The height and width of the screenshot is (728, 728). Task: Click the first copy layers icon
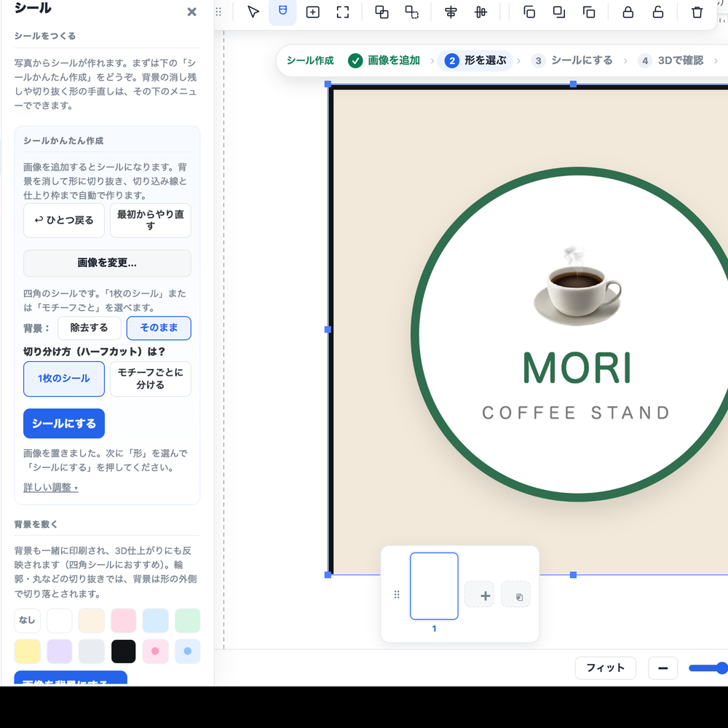(529, 12)
